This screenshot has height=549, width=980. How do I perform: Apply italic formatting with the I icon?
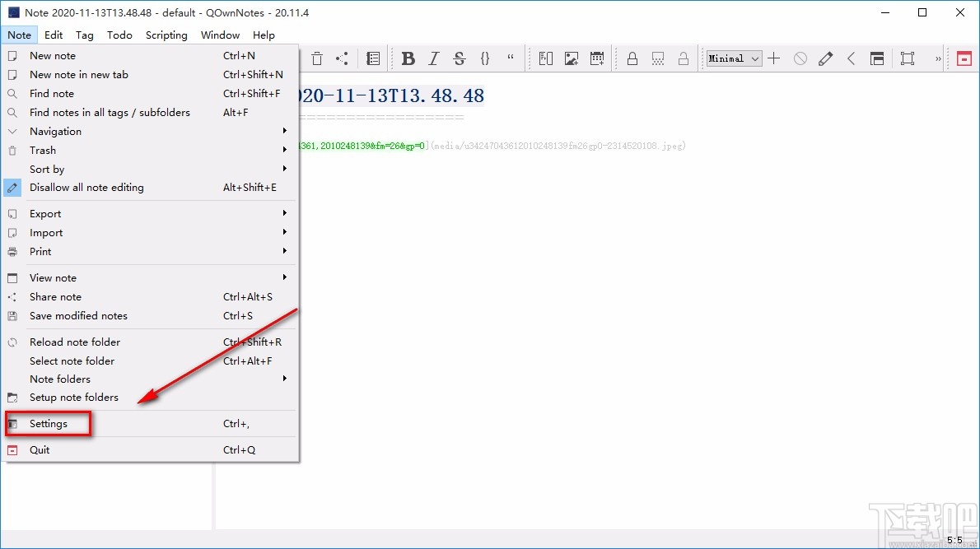(434, 58)
